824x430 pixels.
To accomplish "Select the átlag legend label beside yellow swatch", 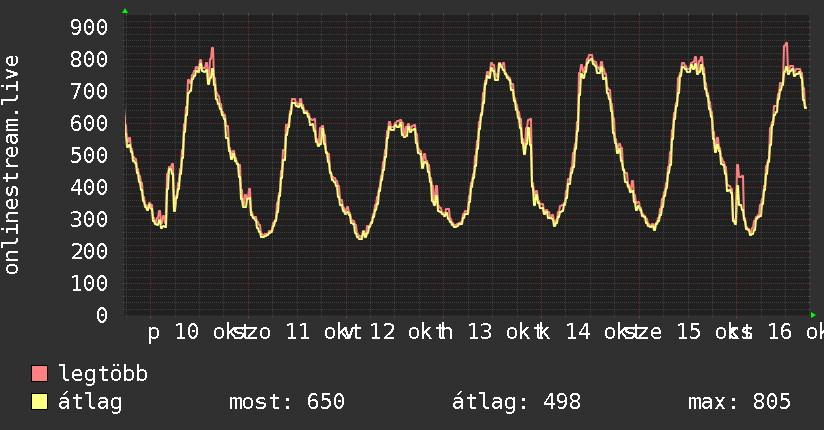I will coord(90,402).
